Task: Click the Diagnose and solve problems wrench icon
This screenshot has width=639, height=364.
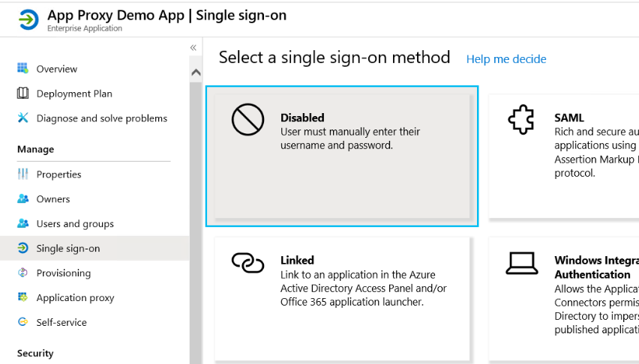Action: point(22,118)
